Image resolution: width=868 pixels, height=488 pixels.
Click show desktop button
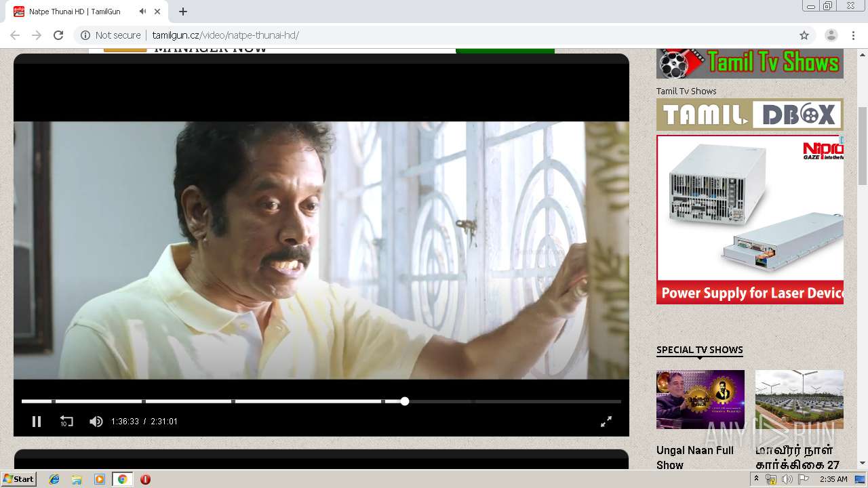tap(861, 479)
